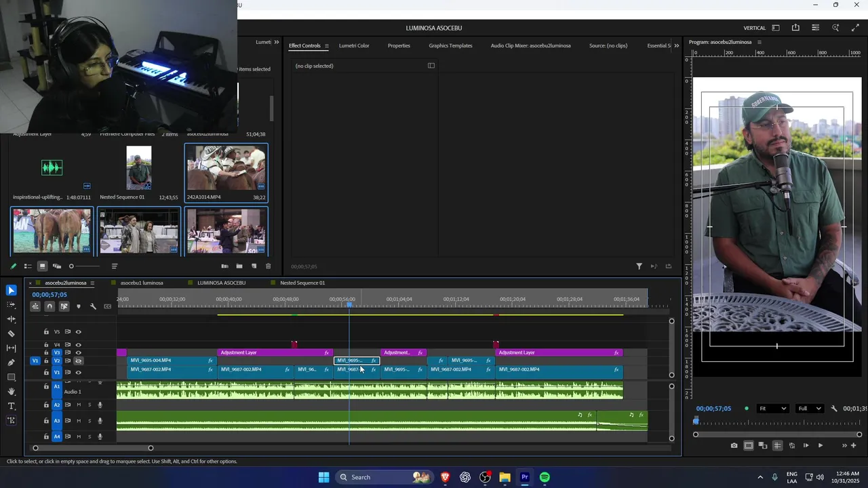Open Project panel sort icons menu

(x=114, y=266)
